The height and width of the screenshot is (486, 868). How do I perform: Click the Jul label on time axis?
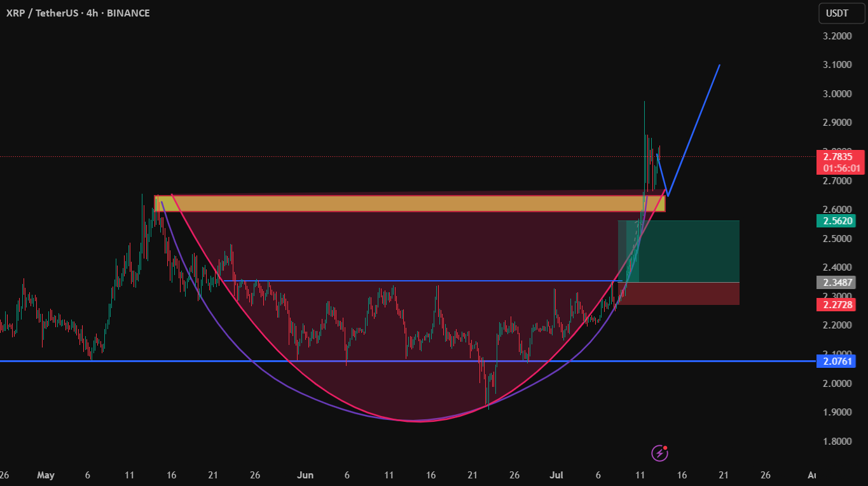point(557,475)
